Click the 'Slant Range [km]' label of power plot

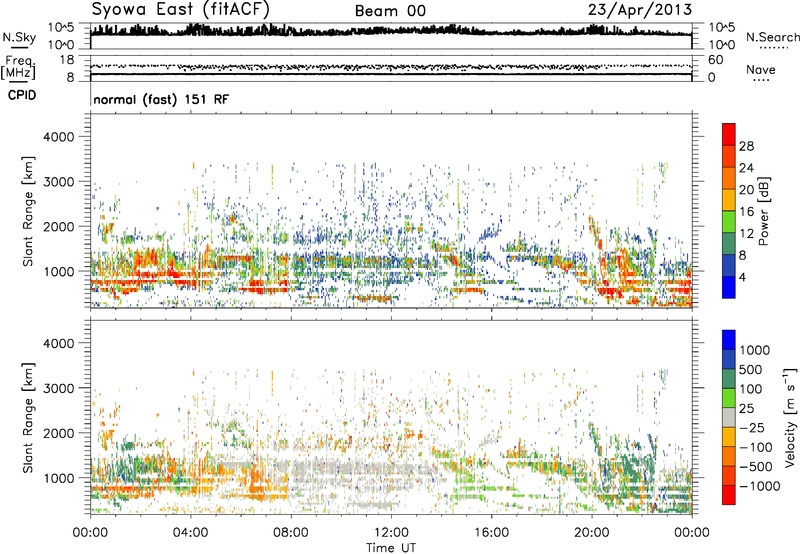(28, 211)
